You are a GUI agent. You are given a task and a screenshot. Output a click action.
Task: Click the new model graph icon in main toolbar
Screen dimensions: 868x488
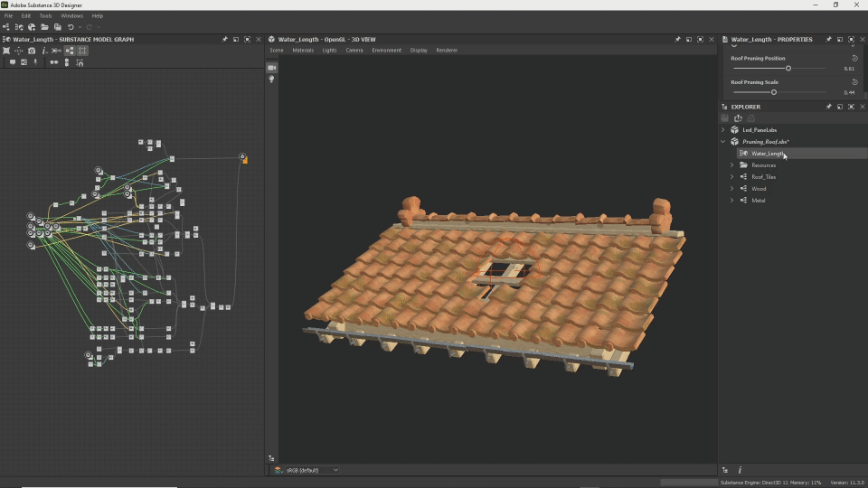tap(19, 27)
